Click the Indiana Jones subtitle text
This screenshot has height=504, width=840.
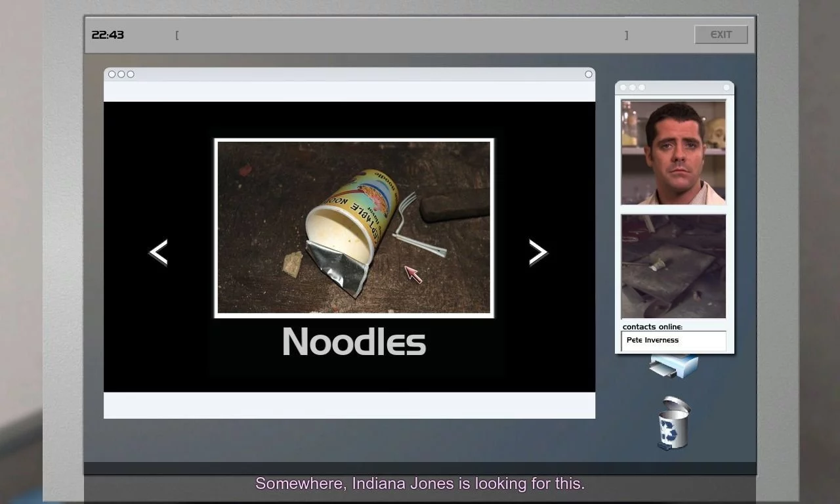coord(420,484)
